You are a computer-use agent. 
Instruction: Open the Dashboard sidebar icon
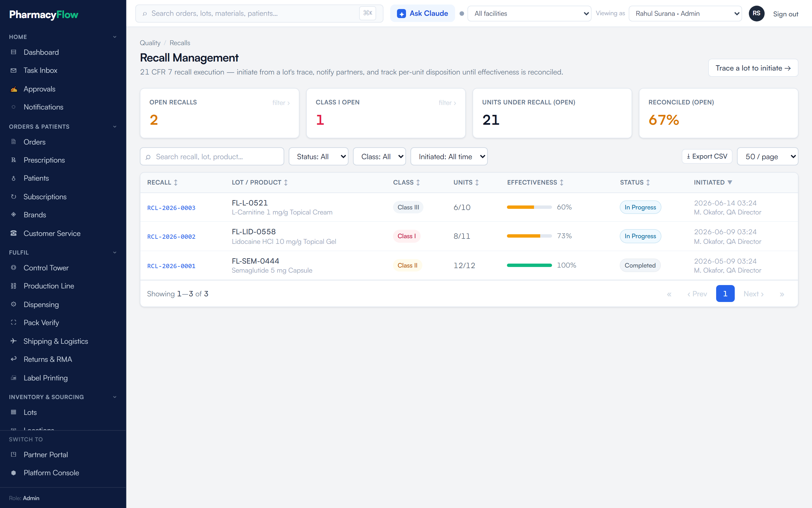[x=14, y=52]
